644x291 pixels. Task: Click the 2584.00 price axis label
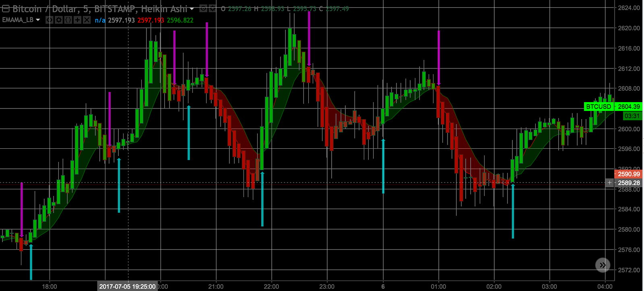629,209
